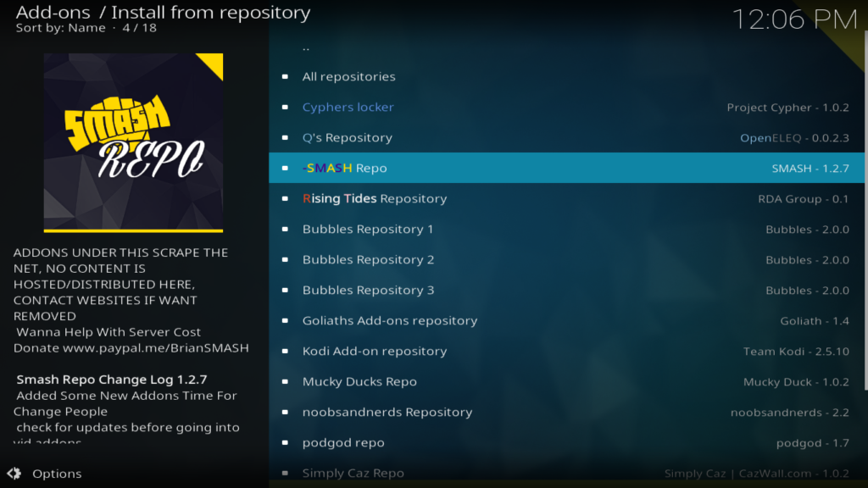
Task: Click the 12:06 PM clock
Action: point(795,20)
